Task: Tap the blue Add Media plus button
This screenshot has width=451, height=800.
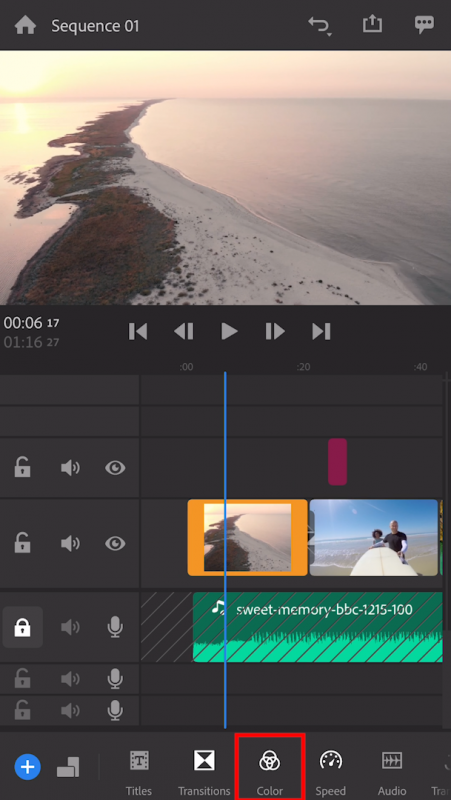Action: point(28,767)
